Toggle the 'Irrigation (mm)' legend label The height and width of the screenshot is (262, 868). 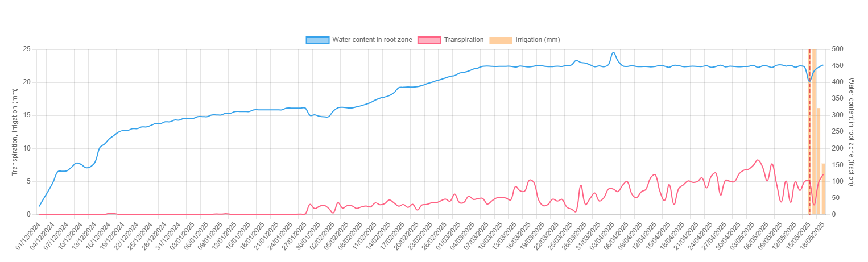click(x=538, y=40)
